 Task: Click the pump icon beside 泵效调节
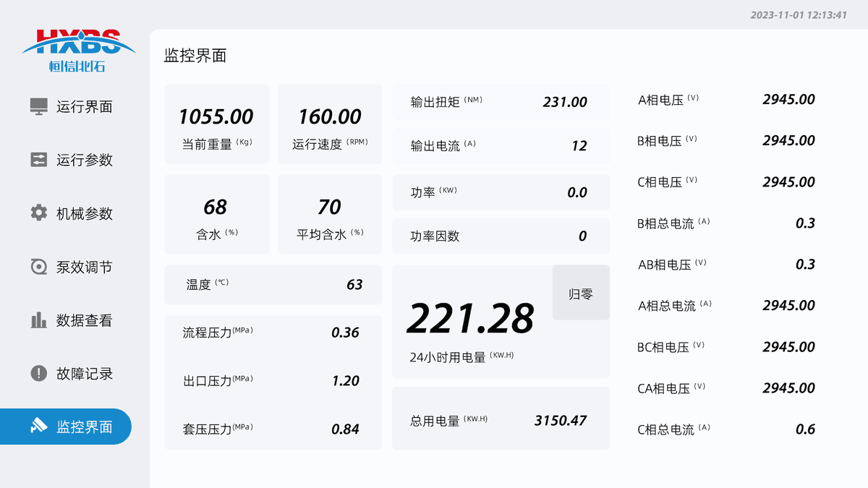[x=38, y=267]
